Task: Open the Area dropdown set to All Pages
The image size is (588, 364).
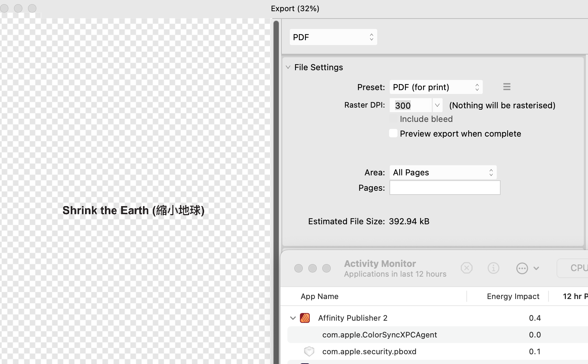Action: tap(443, 172)
